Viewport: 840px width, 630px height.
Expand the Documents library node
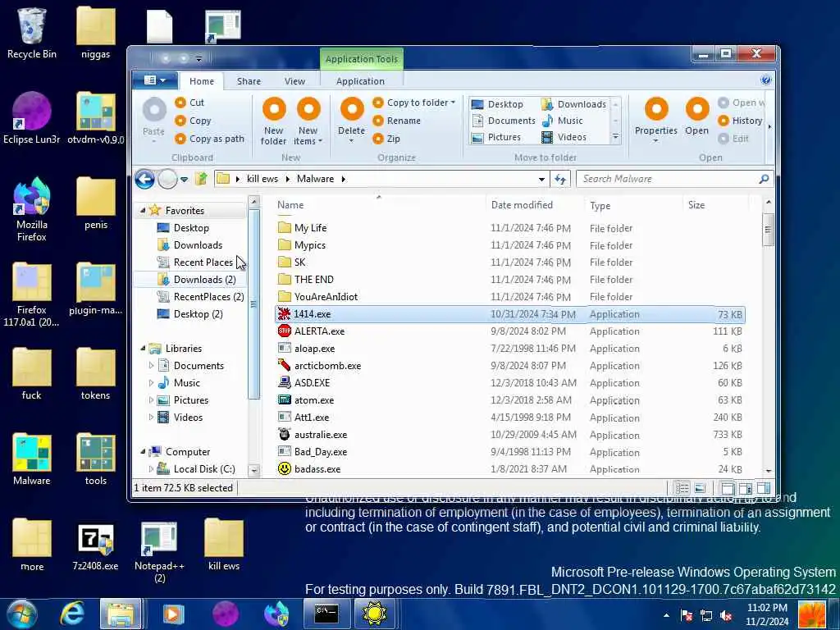coord(151,365)
